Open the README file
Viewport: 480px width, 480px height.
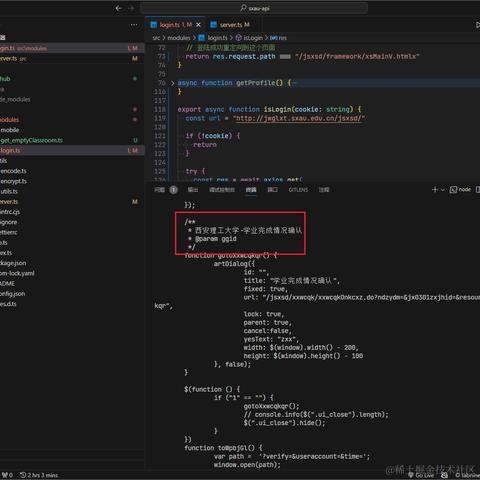click(72, 284)
